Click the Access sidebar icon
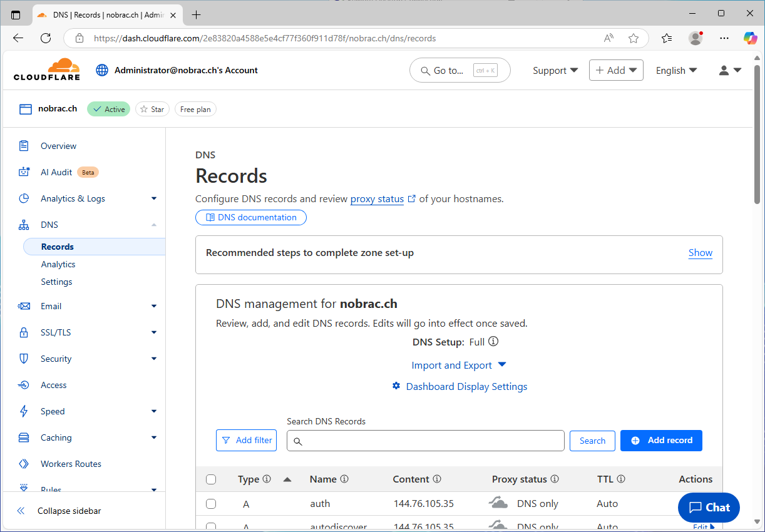765x532 pixels. (24, 385)
